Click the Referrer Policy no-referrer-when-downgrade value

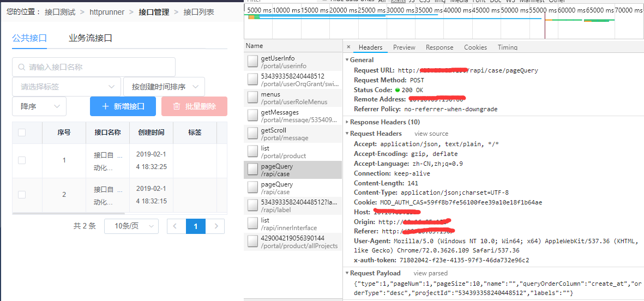click(x=450, y=109)
